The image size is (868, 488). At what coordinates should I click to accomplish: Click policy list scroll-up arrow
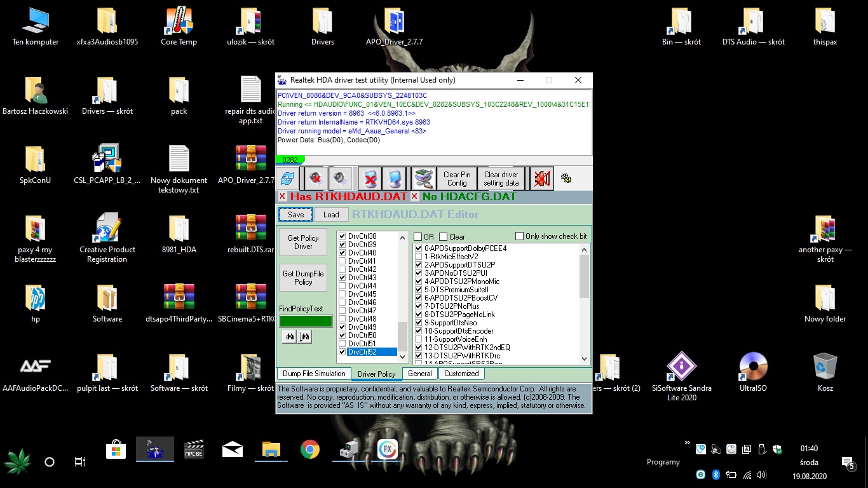(x=585, y=249)
